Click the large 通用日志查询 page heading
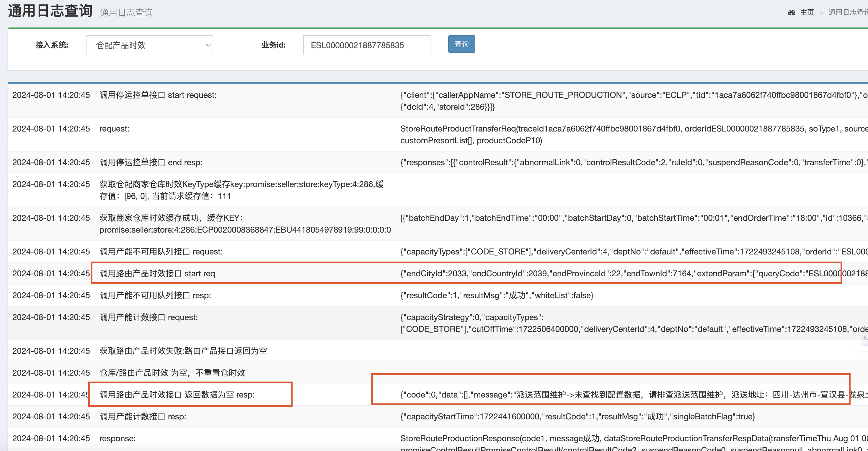Screen dimensions: 868x451 tap(50, 11)
